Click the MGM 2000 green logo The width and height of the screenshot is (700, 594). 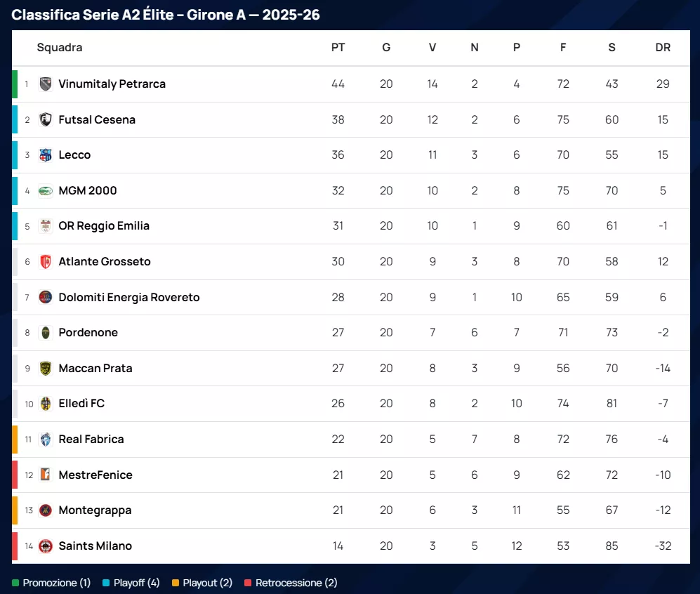click(46, 191)
